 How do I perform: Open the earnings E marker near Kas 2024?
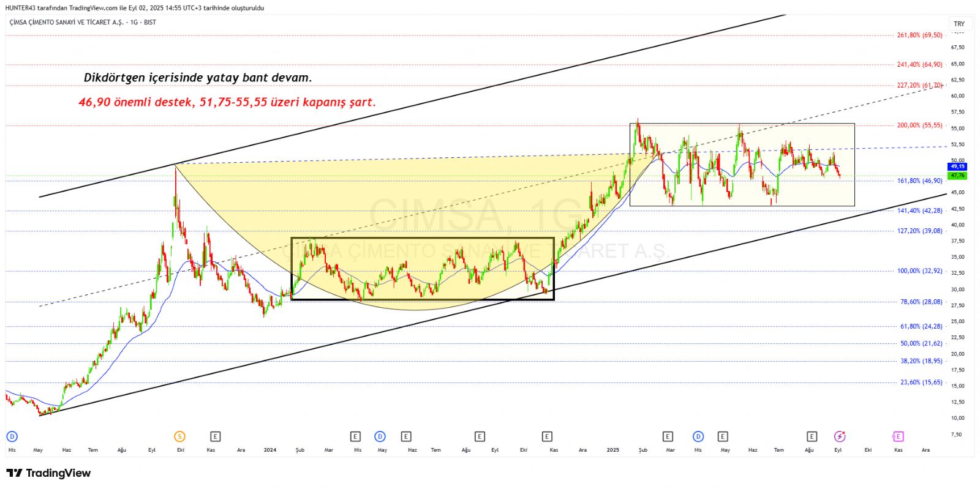click(x=547, y=436)
